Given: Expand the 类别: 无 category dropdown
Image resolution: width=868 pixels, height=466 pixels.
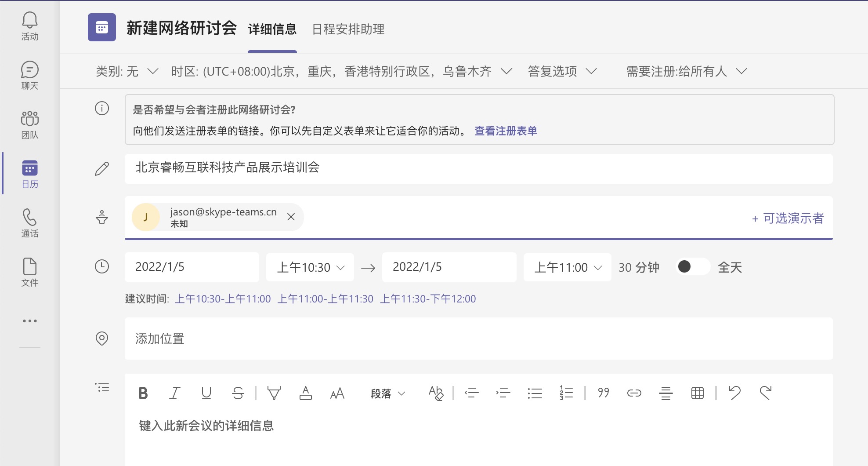Looking at the screenshot, I should pyautogui.click(x=127, y=71).
